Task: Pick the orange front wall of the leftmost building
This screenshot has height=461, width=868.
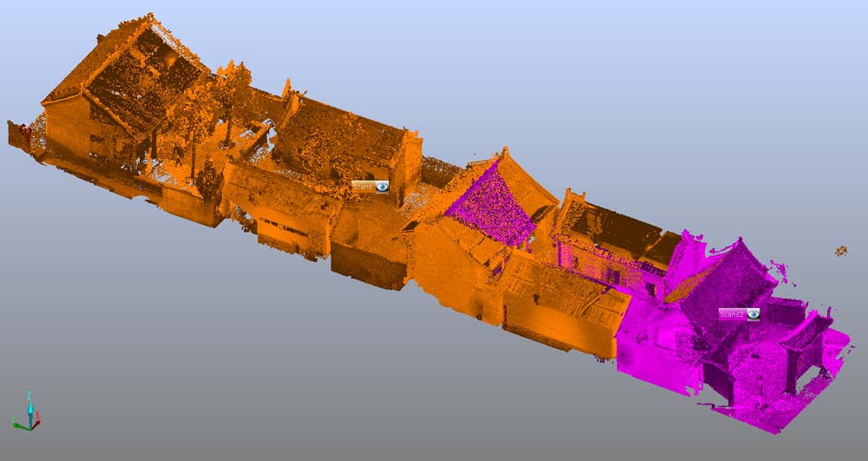Action: click(x=69, y=130)
